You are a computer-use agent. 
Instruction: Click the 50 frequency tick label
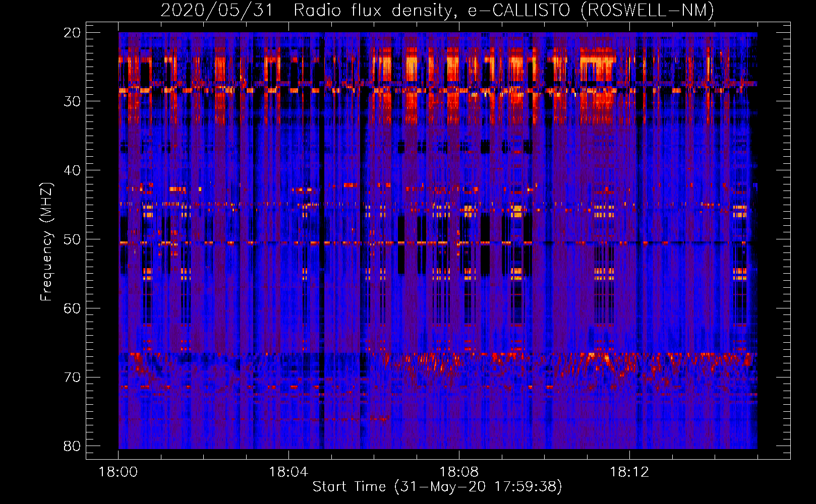tap(72, 239)
